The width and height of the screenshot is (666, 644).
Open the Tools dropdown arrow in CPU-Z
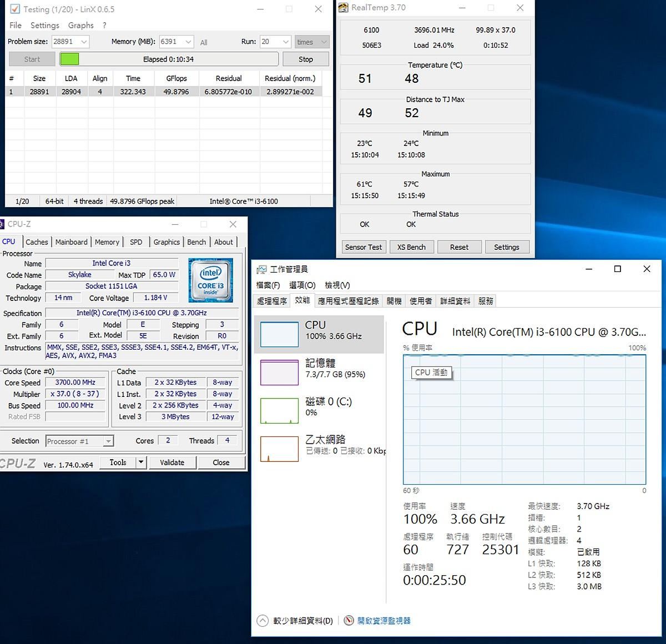(x=142, y=462)
